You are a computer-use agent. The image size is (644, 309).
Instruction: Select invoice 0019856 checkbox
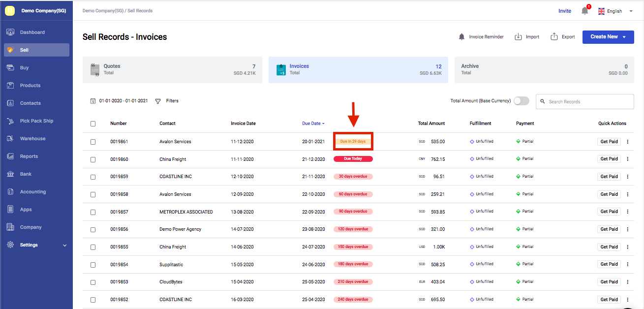pos(93,229)
